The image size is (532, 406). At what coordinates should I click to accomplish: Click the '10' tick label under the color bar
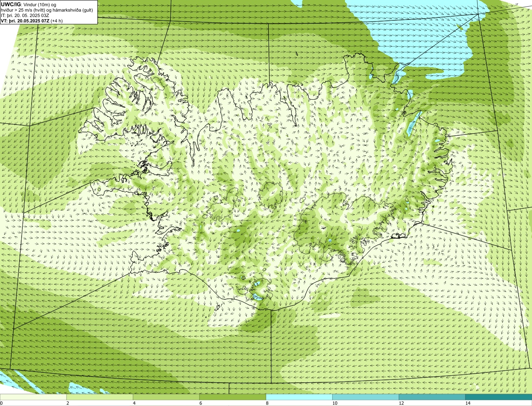click(x=335, y=403)
